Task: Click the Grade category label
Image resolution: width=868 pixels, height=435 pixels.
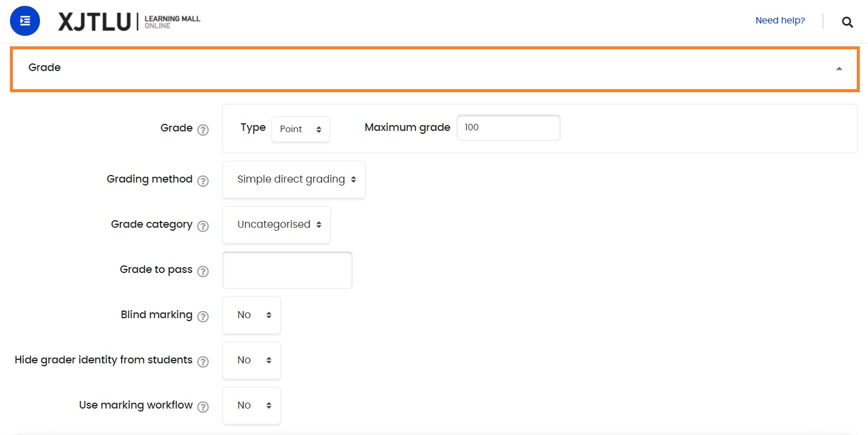Action: [152, 224]
